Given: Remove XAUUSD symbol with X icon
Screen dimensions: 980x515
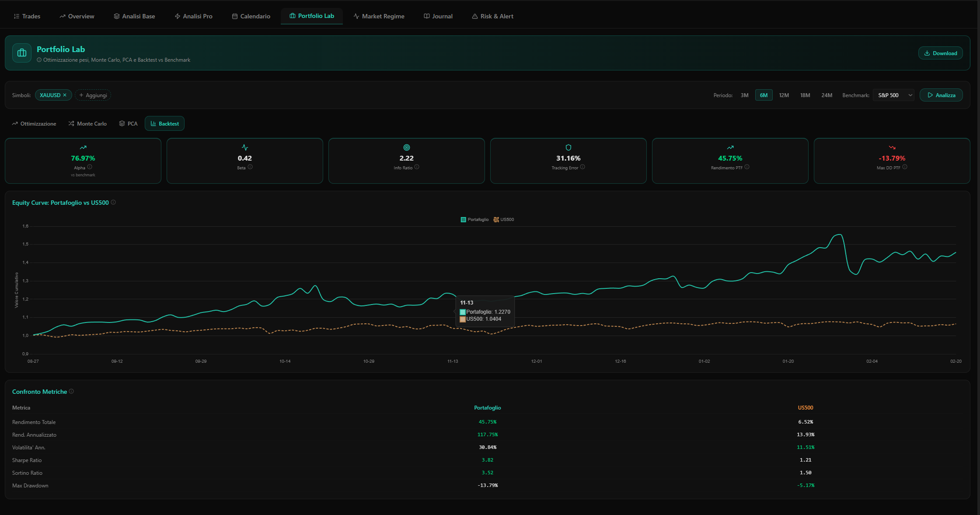Looking at the screenshot, I should pyautogui.click(x=65, y=95).
